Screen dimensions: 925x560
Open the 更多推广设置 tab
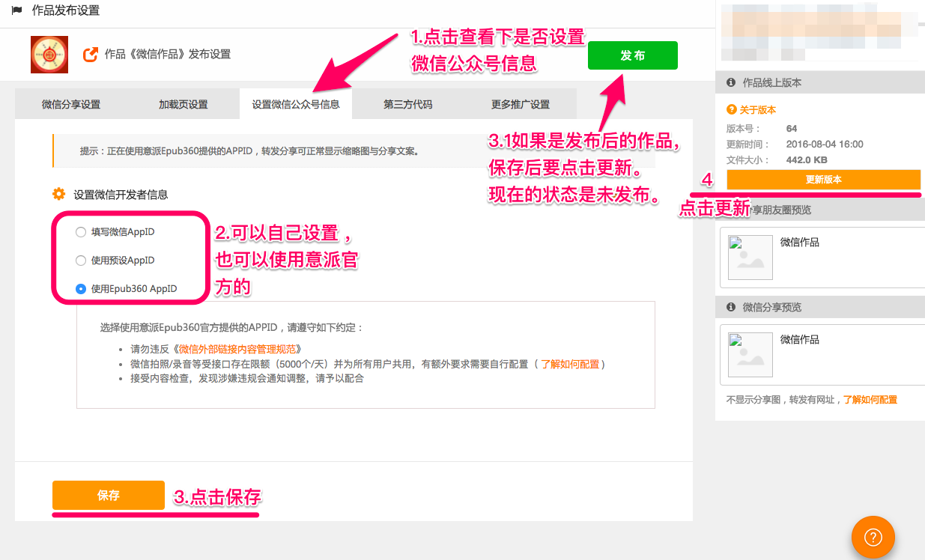(x=521, y=105)
